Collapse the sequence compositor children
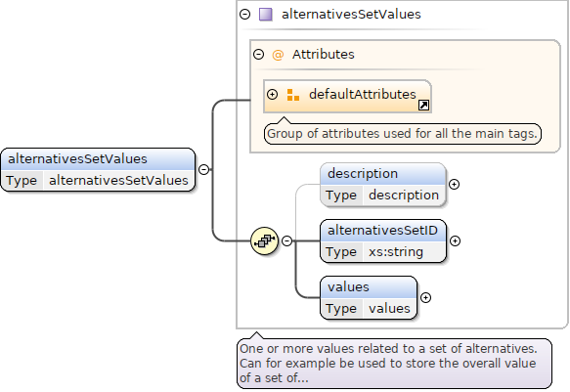Viewport: 570px width, 392px height. coord(286,240)
